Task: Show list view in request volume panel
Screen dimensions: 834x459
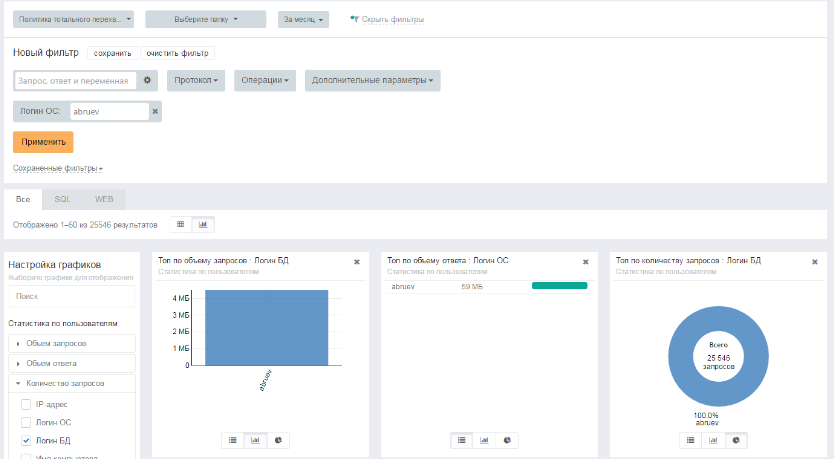Action: (232, 440)
